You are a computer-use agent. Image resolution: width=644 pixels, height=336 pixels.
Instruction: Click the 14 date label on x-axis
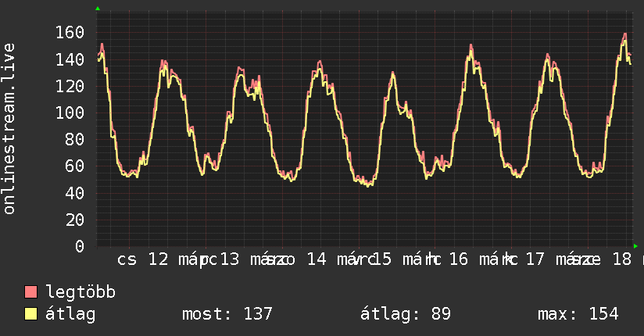(317, 259)
